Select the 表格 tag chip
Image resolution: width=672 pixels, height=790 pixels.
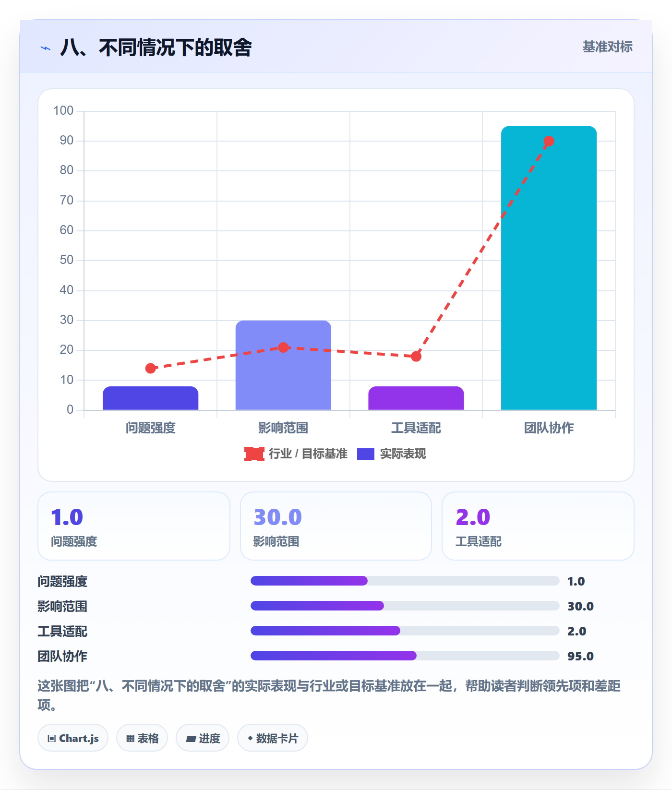click(142, 738)
